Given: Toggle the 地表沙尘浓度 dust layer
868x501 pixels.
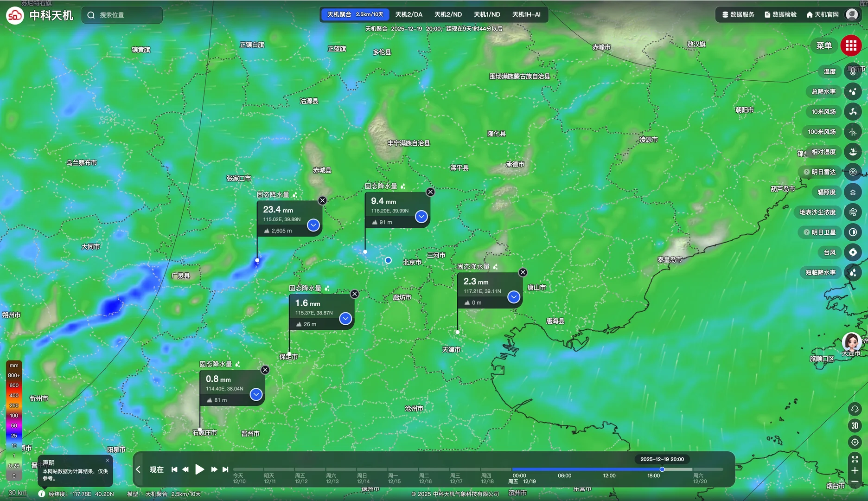Looking at the screenshot, I should coord(853,212).
